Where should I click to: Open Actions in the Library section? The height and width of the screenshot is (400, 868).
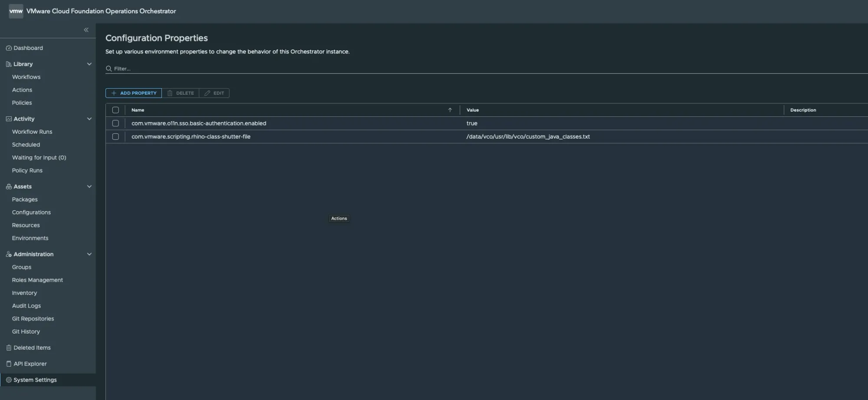pos(22,90)
